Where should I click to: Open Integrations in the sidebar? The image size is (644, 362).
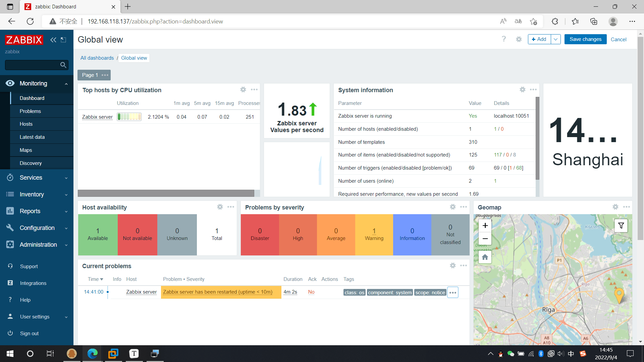[33, 283]
